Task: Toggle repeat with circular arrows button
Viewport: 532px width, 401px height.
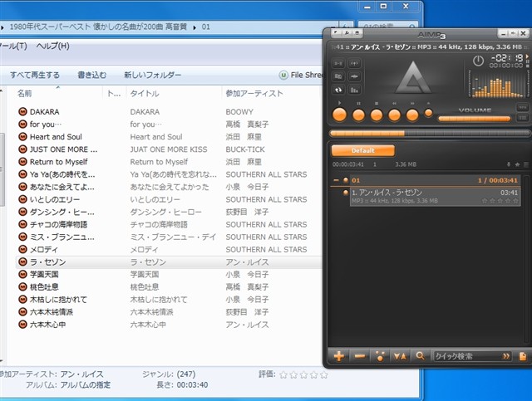Action: (x=338, y=90)
